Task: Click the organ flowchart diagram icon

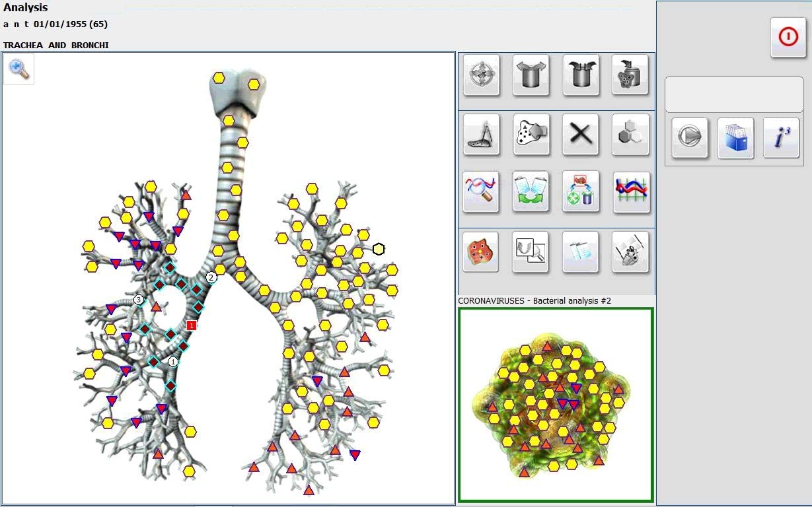Action: [x=581, y=192]
